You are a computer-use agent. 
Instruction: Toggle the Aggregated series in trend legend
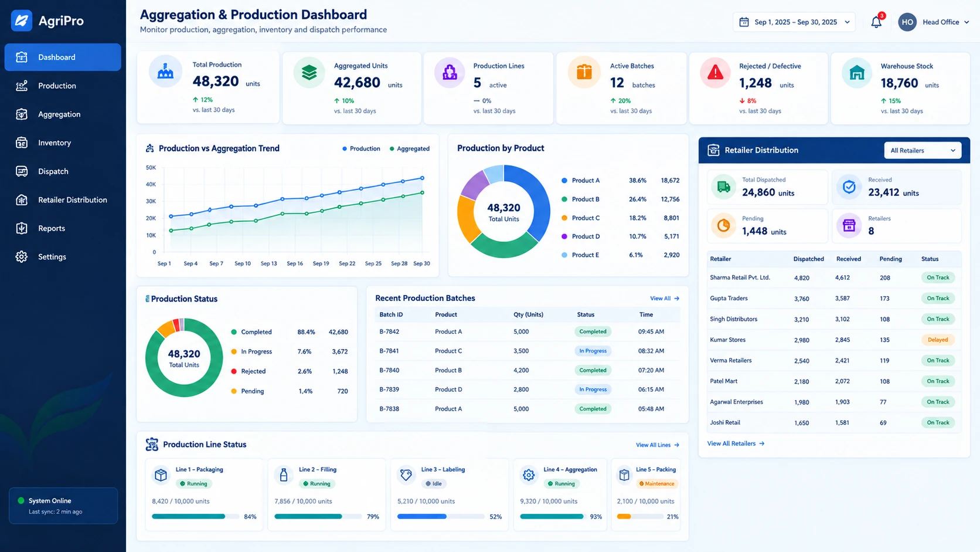pyautogui.click(x=410, y=148)
